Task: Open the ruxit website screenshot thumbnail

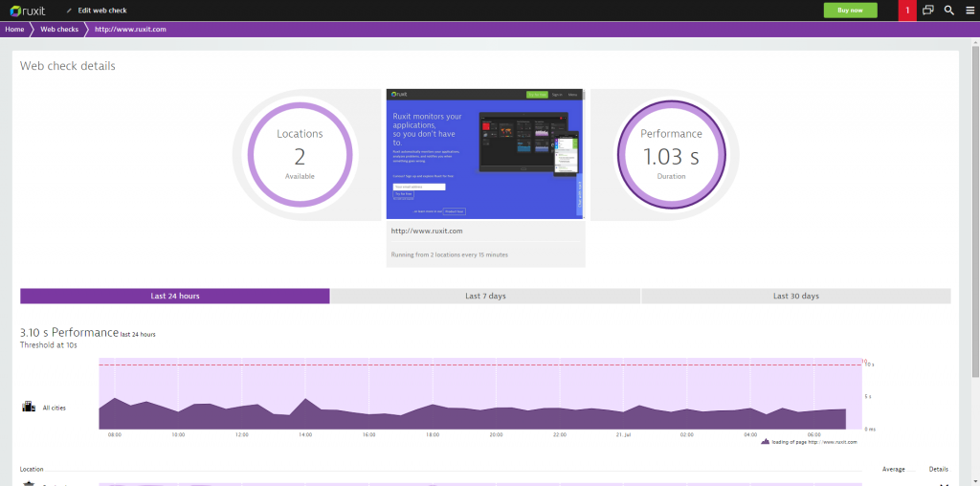Action: tap(485, 154)
